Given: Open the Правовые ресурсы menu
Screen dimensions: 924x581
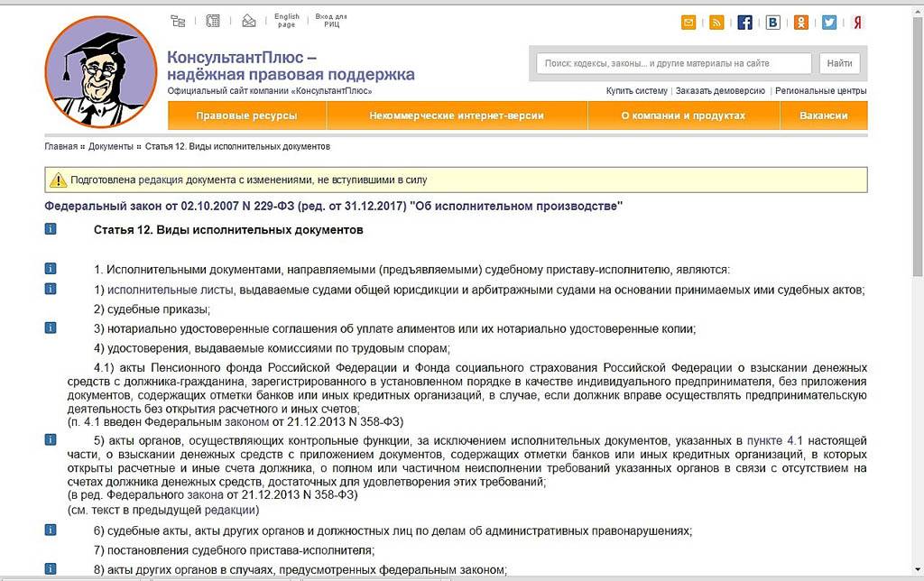Looking at the screenshot, I should (x=246, y=115).
